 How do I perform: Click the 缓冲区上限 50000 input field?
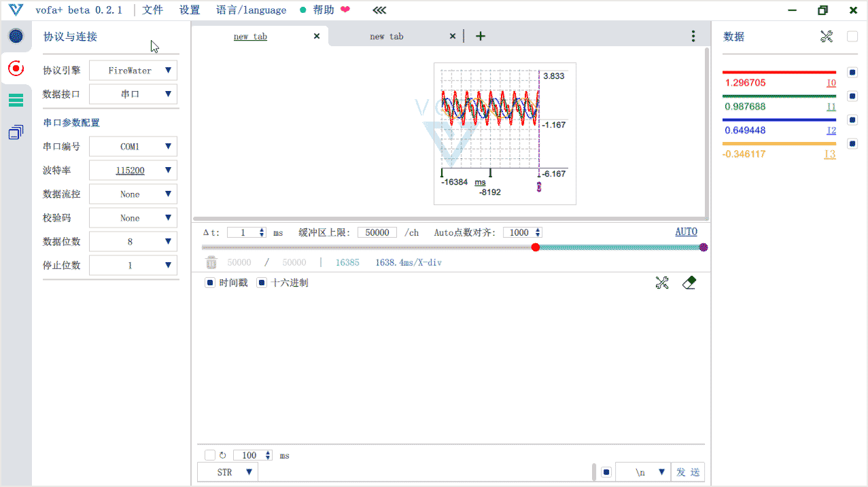pos(377,232)
